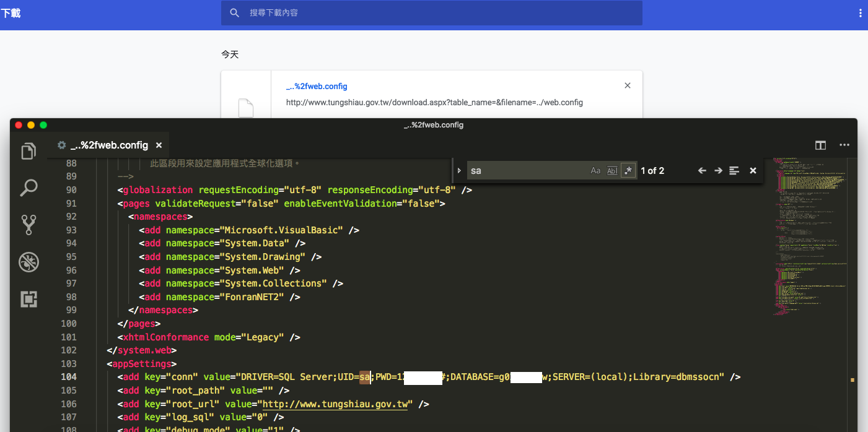The image size is (868, 432).
Task: Open the editor more actions menu
Action: 844,145
